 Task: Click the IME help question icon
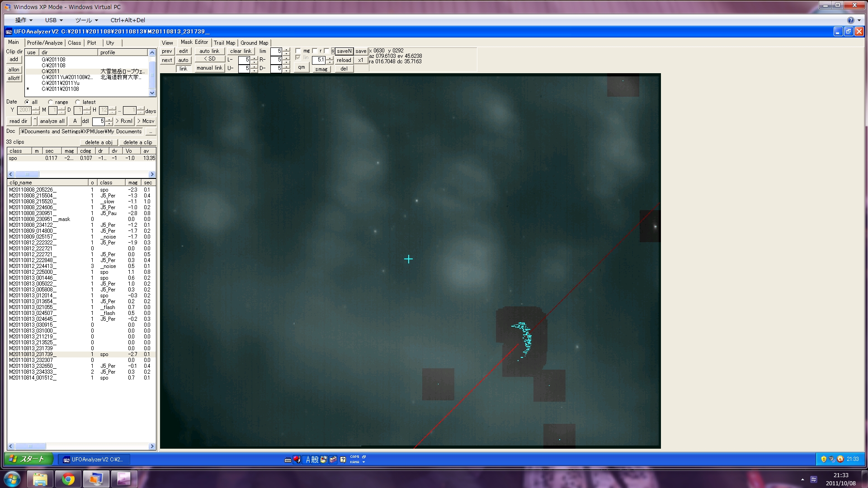click(343, 460)
